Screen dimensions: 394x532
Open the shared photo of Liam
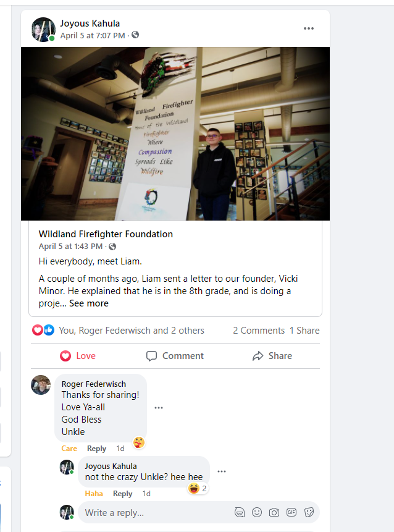pos(175,133)
